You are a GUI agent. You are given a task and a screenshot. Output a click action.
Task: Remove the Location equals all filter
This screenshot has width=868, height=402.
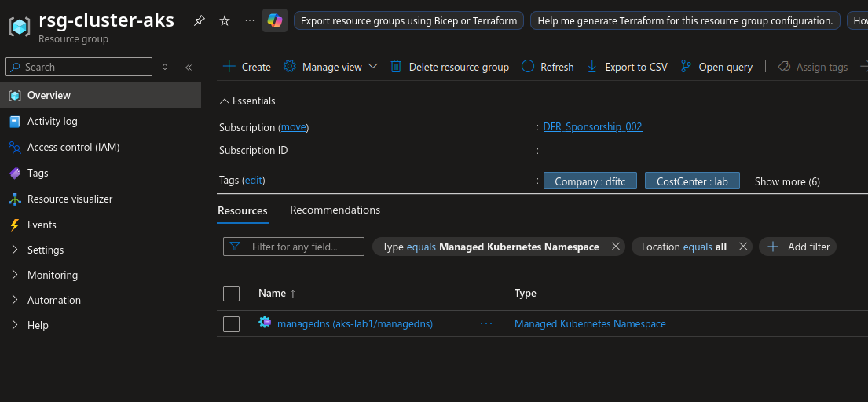(743, 247)
